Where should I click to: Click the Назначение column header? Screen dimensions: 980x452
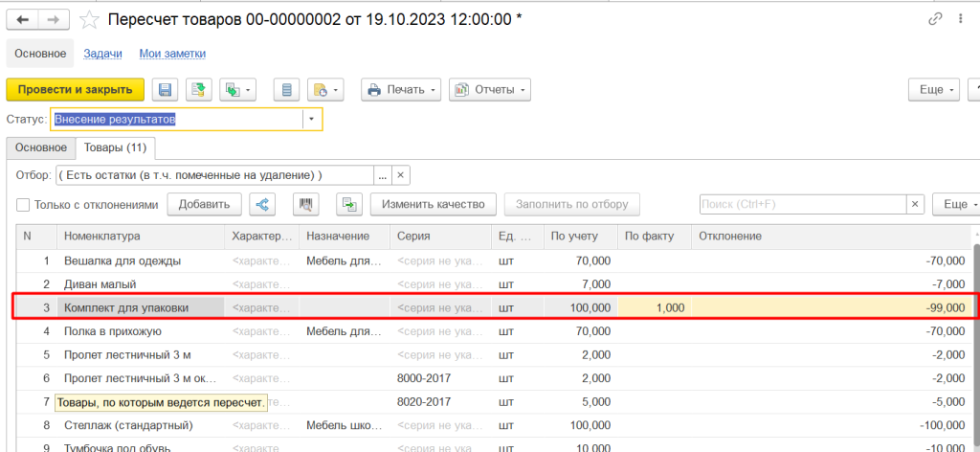click(345, 237)
